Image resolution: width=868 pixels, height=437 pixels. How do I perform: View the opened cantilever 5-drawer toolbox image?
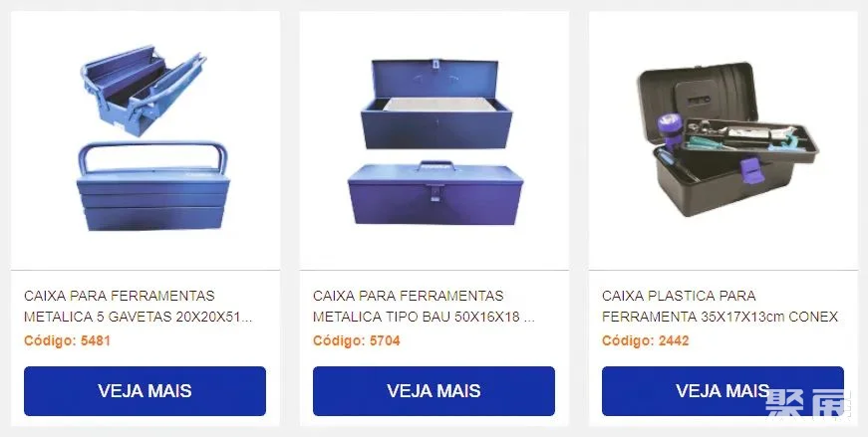point(143,90)
